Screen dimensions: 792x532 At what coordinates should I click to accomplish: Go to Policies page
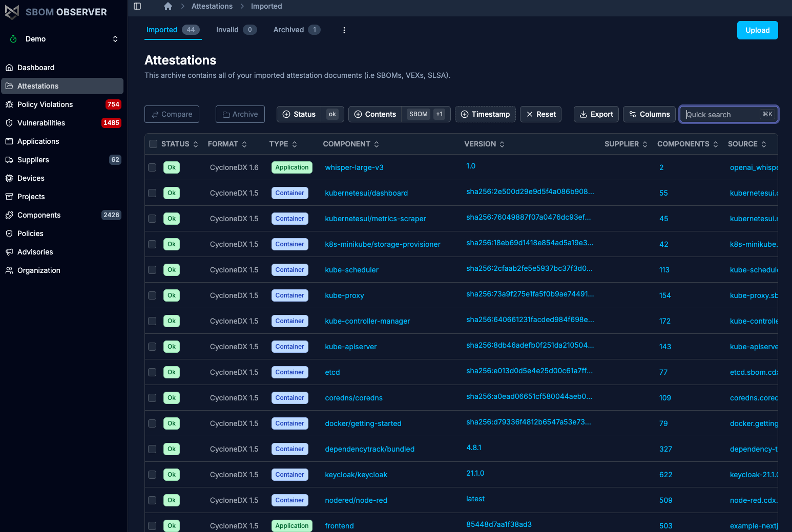(62, 233)
